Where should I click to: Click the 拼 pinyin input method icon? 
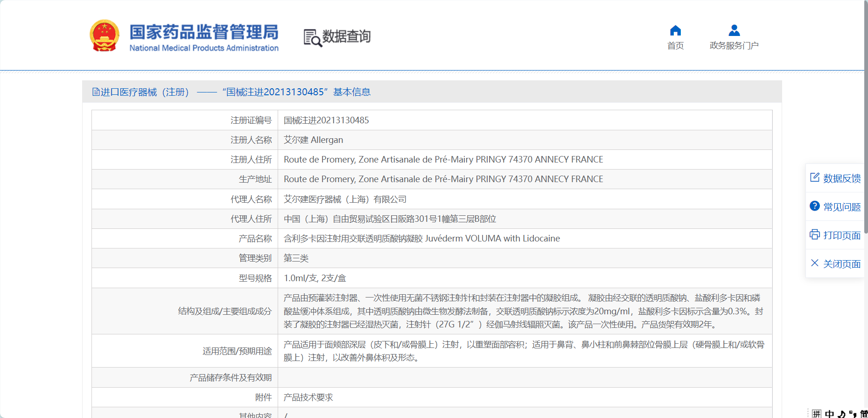(817, 414)
